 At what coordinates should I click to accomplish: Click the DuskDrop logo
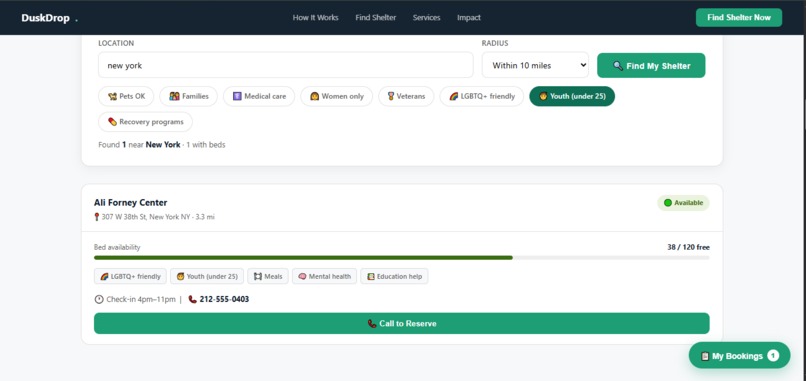pos(49,18)
